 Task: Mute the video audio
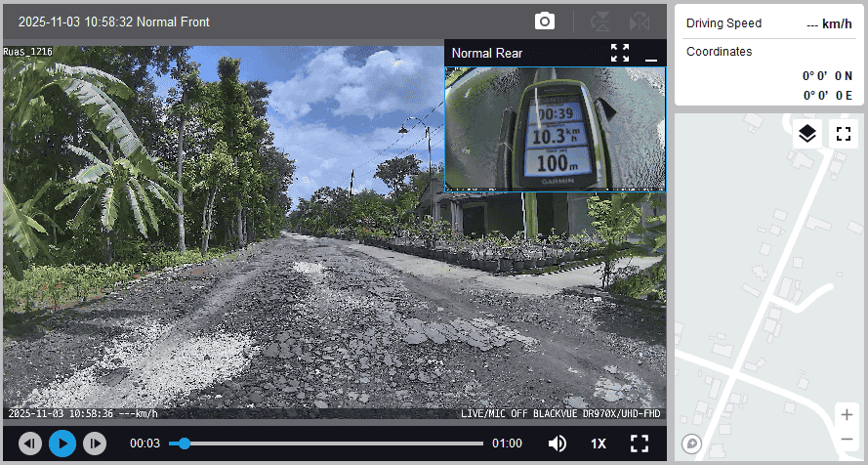click(558, 444)
